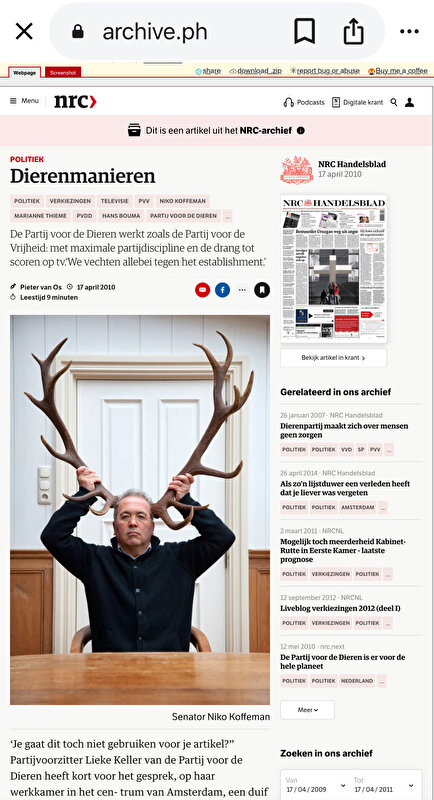
Task: Open the Podcasts link
Action: [304, 102]
